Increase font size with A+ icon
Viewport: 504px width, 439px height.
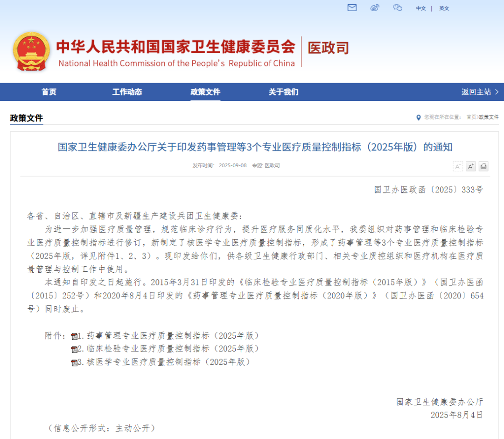pyautogui.click(x=470, y=166)
